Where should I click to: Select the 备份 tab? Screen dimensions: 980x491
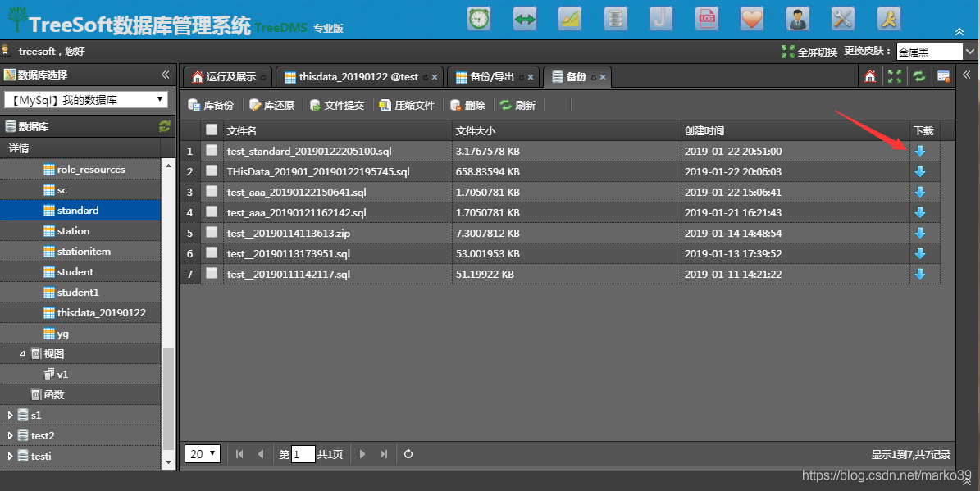[577, 77]
